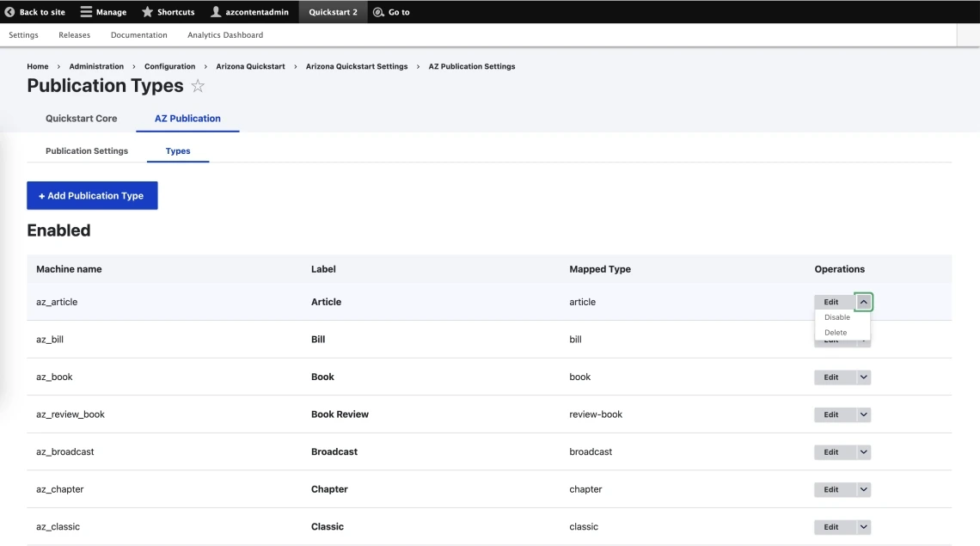Open the azcontentadmin user menu

coord(249,12)
